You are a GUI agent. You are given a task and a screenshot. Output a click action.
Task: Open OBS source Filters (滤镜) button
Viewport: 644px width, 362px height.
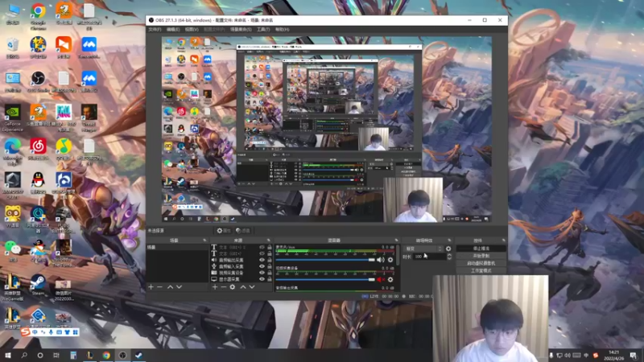(243, 231)
